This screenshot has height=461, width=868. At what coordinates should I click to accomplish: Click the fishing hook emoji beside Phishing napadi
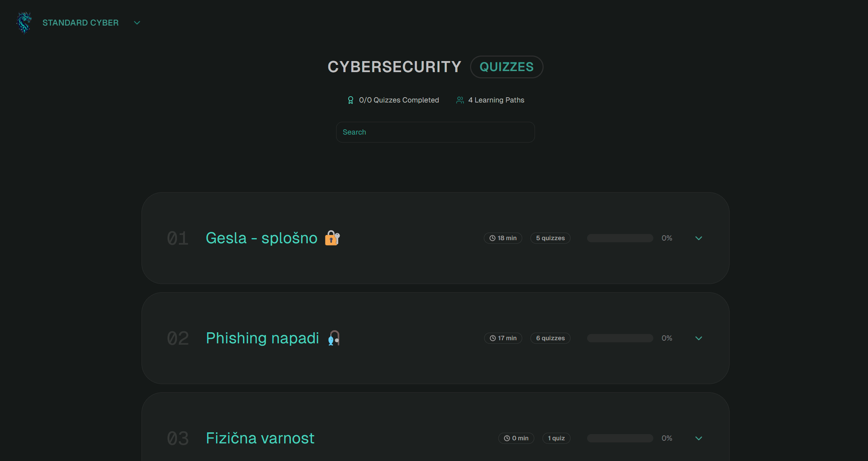[334, 338]
